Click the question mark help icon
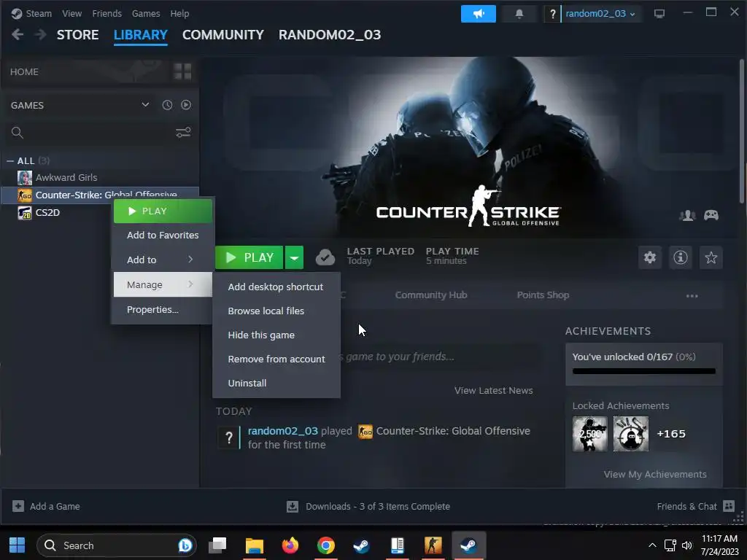This screenshot has width=747, height=560. (x=552, y=14)
